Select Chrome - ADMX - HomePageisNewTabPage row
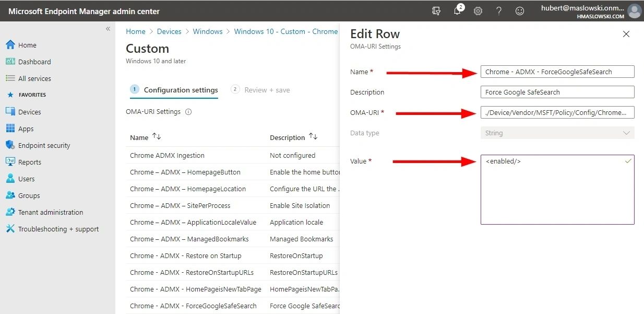Screen dimensions: 644x314 click(x=232, y=289)
